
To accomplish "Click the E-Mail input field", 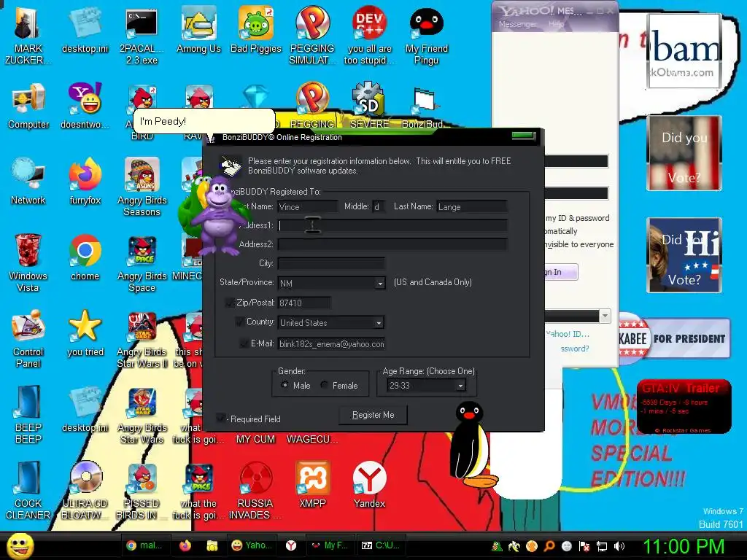I will click(331, 344).
